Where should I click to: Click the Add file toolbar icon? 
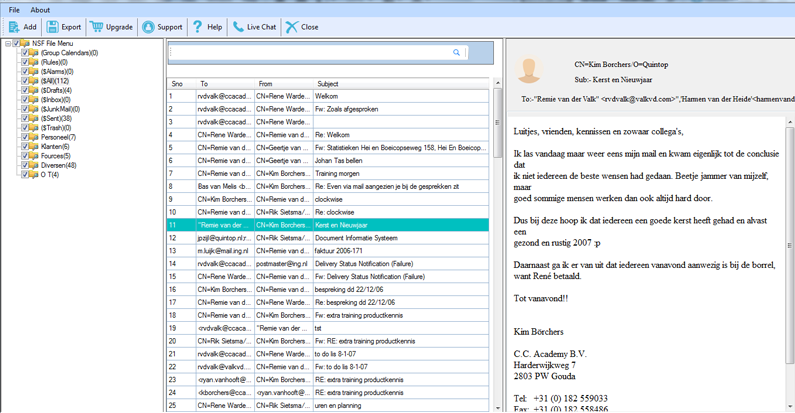click(x=14, y=27)
